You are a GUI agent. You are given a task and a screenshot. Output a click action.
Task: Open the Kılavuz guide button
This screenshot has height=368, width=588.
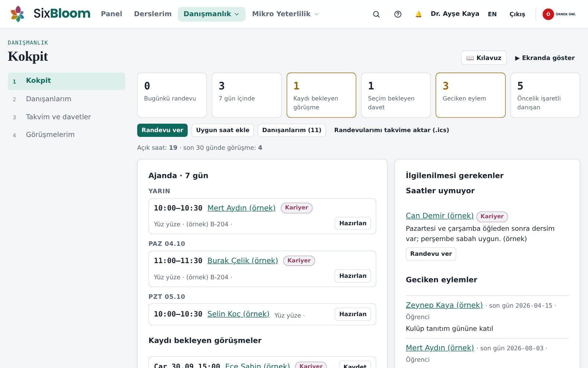coord(484,58)
